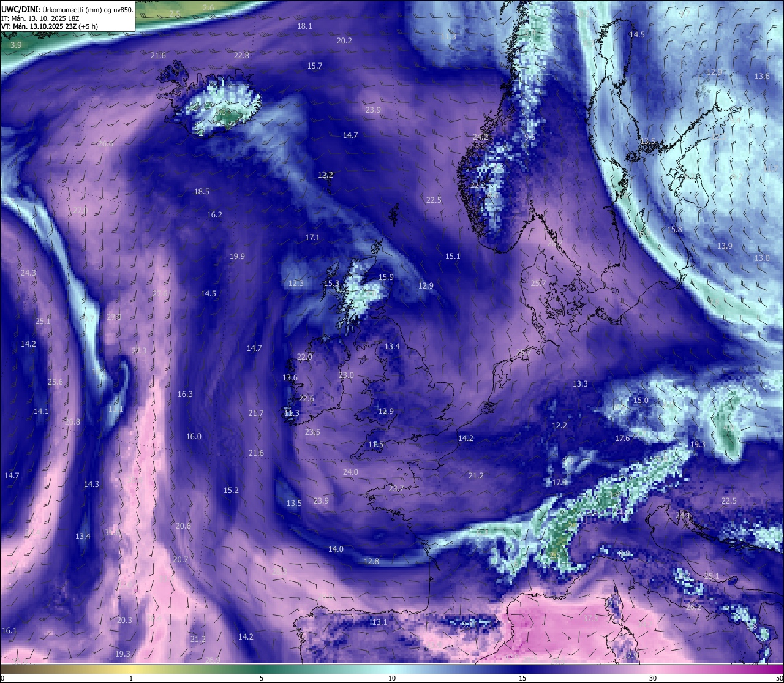Click the 18.1 value north of Iceland

pos(304,26)
